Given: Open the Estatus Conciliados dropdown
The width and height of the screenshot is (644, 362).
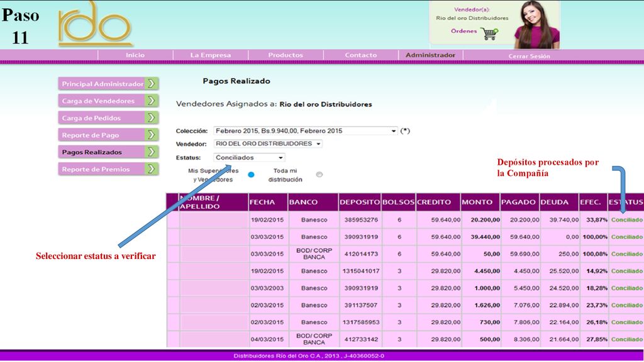Looking at the screenshot, I should click(249, 158).
